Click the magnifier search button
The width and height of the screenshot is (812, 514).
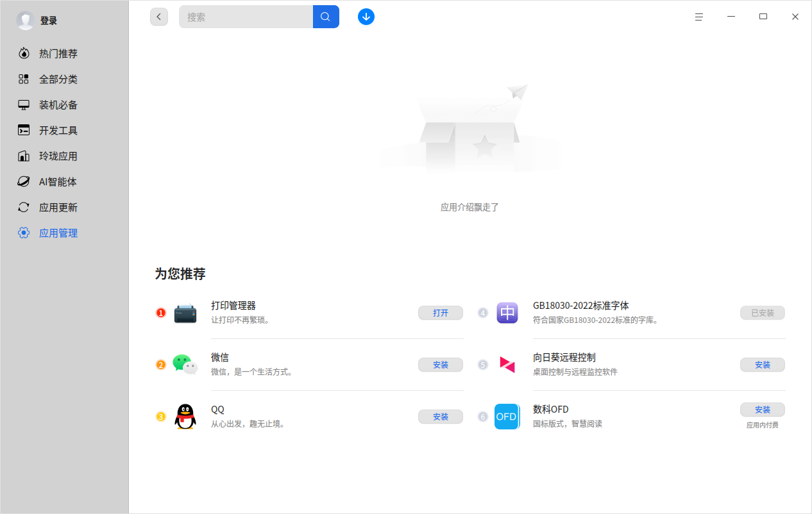click(x=326, y=17)
